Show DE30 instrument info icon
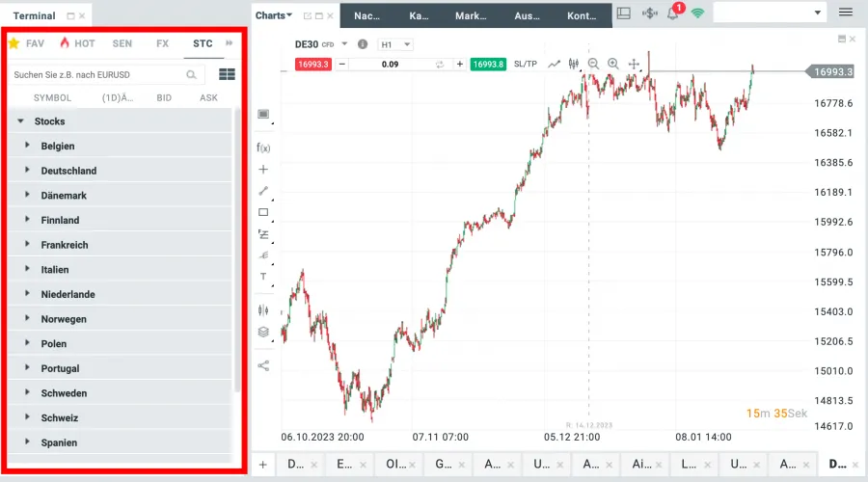Screen dimensions: 868x482 click(363, 43)
